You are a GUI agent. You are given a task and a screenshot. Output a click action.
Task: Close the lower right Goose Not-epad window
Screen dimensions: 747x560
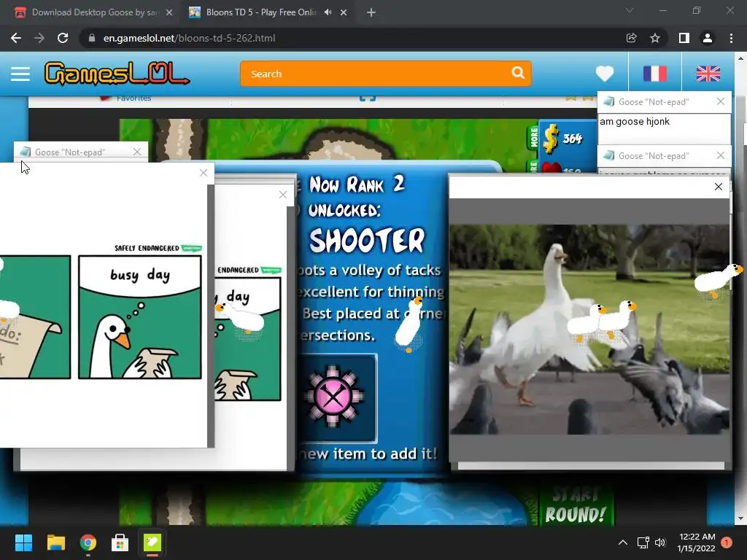pyautogui.click(x=721, y=155)
